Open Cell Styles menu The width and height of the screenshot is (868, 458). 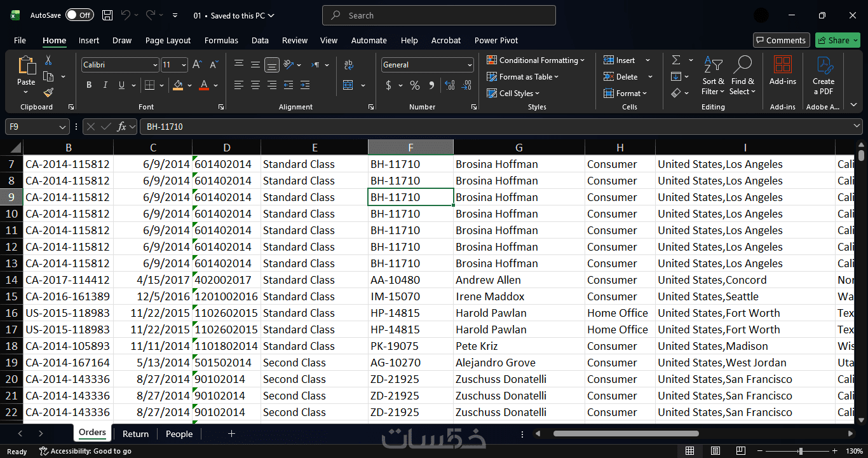point(513,94)
